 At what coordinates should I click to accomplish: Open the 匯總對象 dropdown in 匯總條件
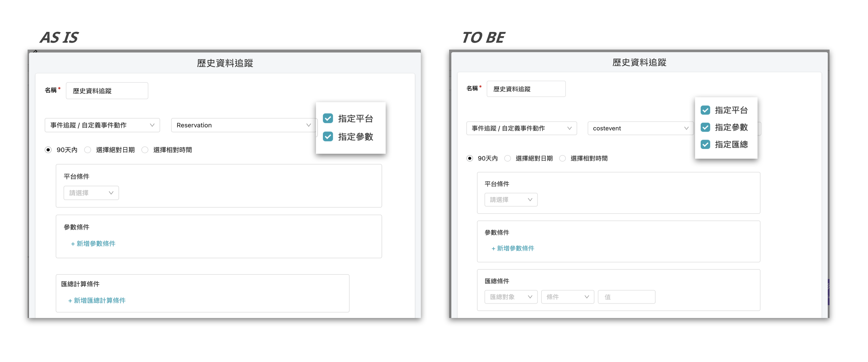[511, 297]
